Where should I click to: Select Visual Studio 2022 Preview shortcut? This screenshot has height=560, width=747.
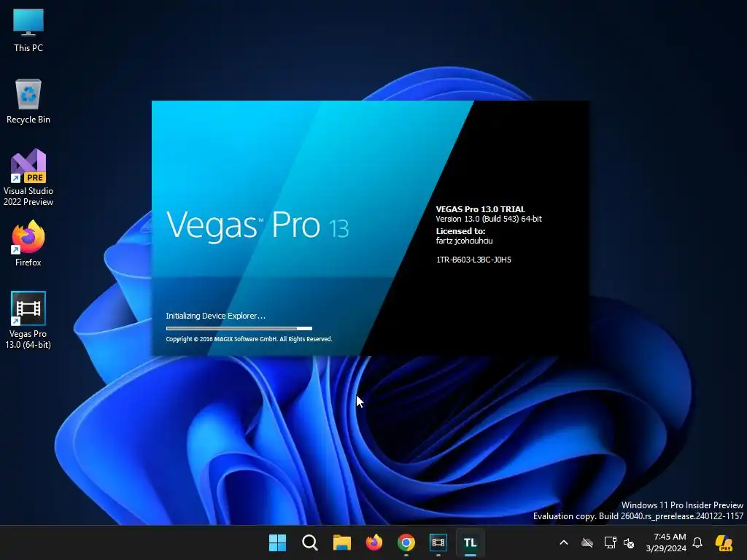28,177
